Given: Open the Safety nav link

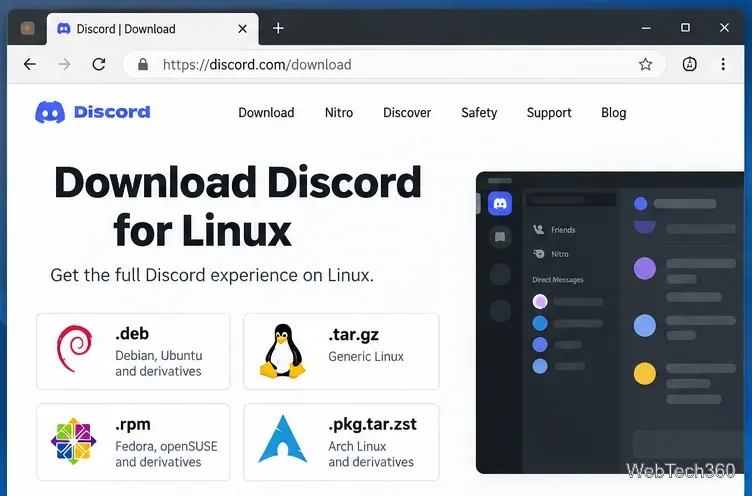Looking at the screenshot, I should pos(479,113).
